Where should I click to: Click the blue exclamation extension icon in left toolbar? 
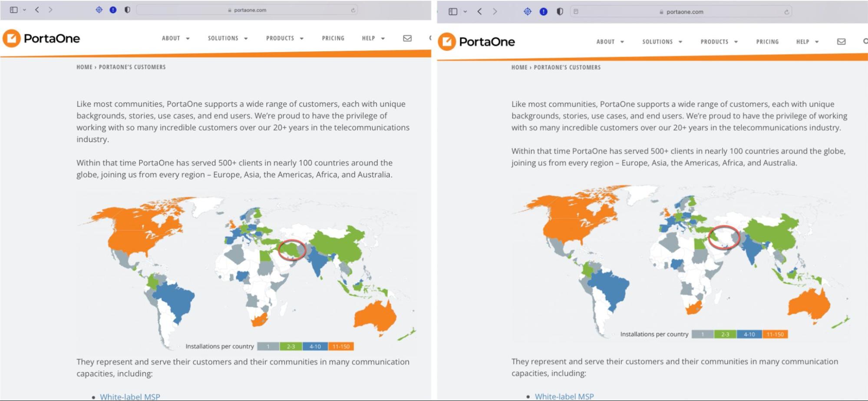113,10
